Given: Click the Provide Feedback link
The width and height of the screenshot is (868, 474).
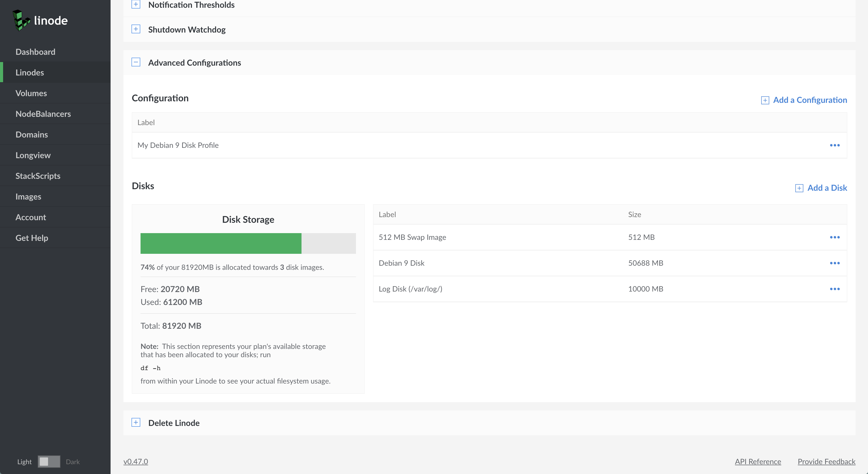Looking at the screenshot, I should click(826, 462).
